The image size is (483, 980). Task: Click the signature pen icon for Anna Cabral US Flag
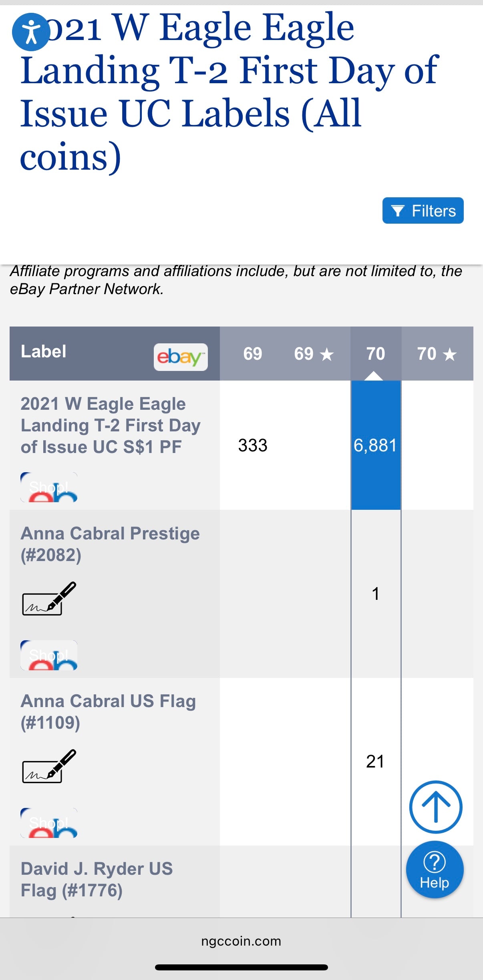(49, 766)
